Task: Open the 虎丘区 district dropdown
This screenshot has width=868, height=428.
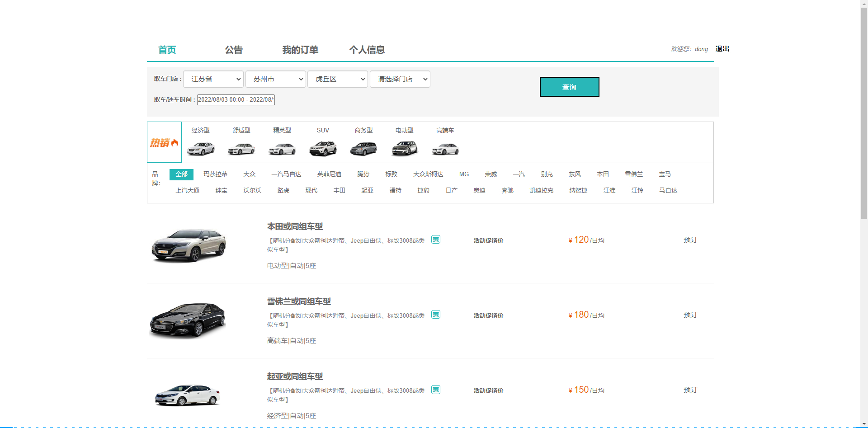Action: coord(338,79)
